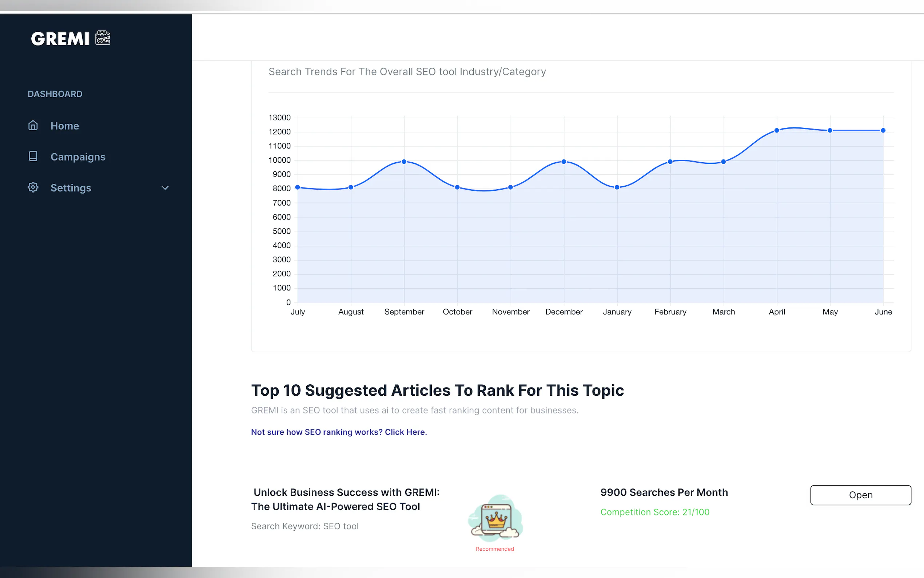Click the GREMI logo icon
The height and width of the screenshot is (578, 924).
[x=103, y=38]
